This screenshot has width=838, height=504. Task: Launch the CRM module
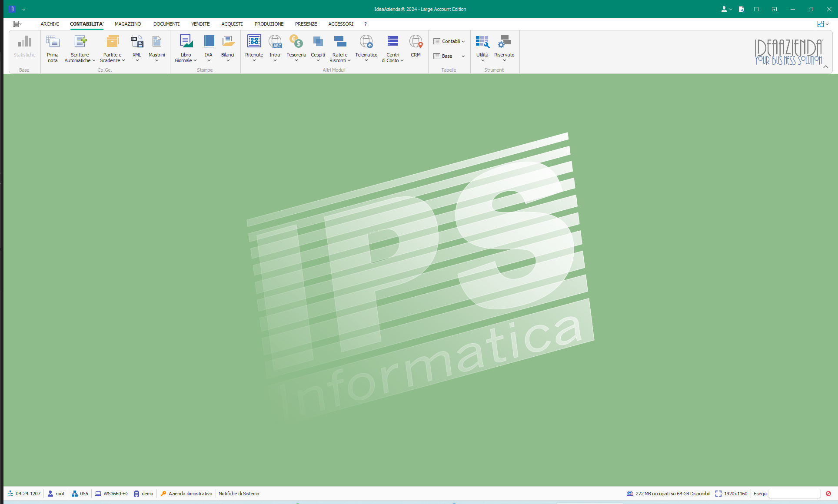point(416,46)
